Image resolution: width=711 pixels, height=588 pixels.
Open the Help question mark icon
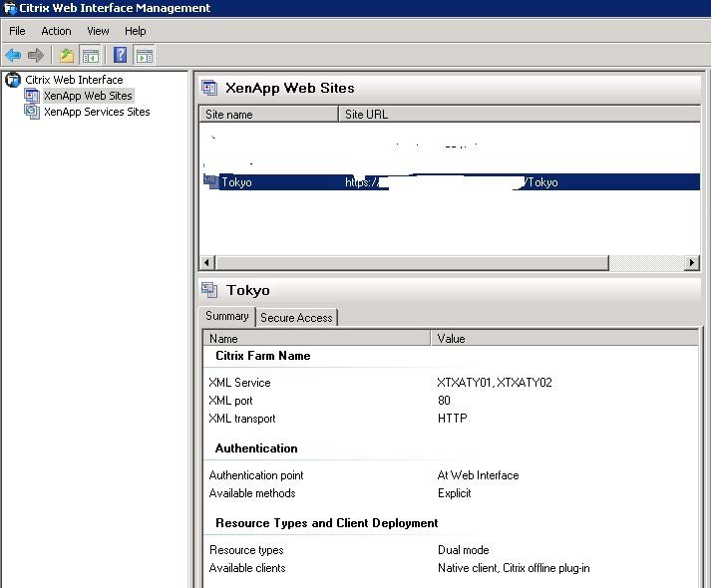click(x=120, y=55)
